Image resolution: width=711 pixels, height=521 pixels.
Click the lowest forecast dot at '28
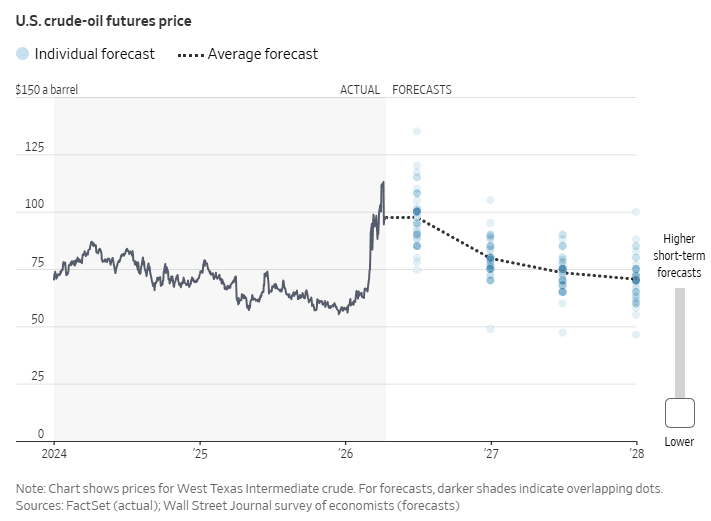(636, 334)
